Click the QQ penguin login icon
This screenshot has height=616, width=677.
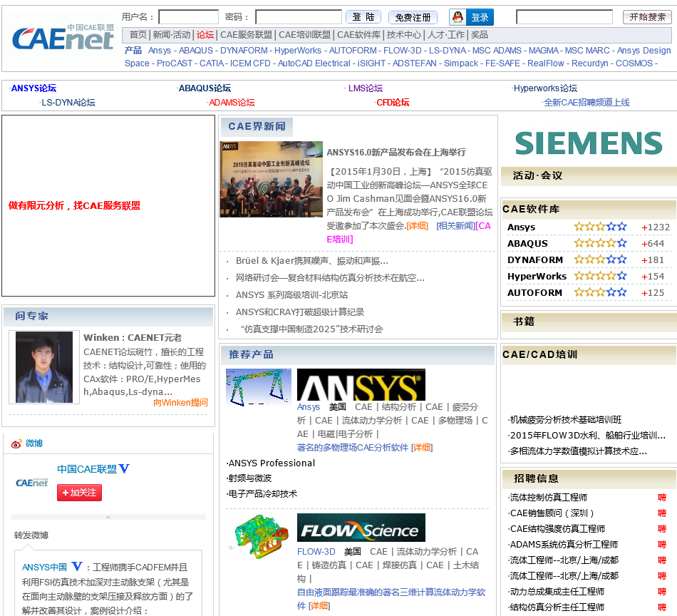(x=458, y=17)
